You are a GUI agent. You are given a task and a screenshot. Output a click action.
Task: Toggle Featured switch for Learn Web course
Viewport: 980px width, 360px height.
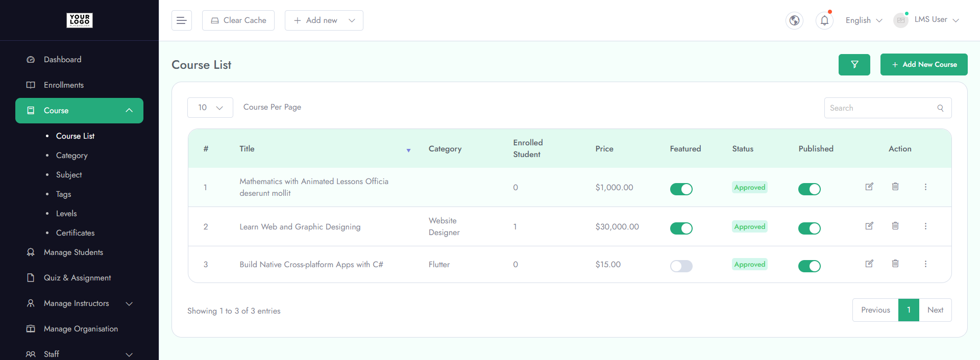pyautogui.click(x=681, y=228)
